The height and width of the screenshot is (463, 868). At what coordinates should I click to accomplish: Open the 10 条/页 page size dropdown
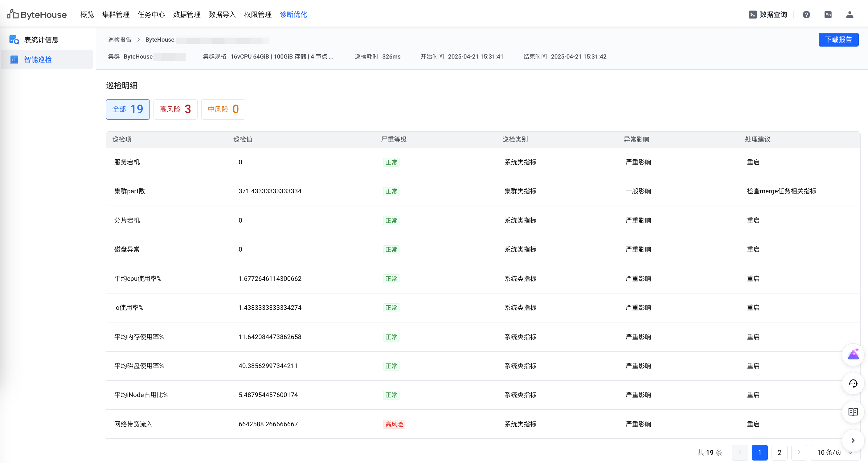835,452
